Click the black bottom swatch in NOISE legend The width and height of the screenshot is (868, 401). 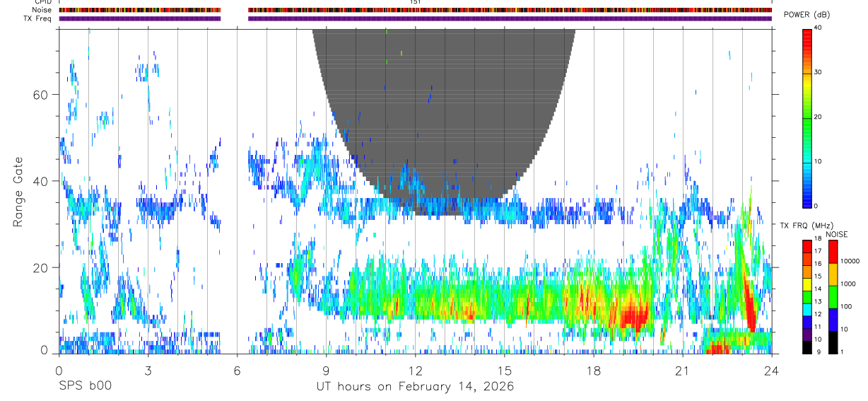click(833, 342)
